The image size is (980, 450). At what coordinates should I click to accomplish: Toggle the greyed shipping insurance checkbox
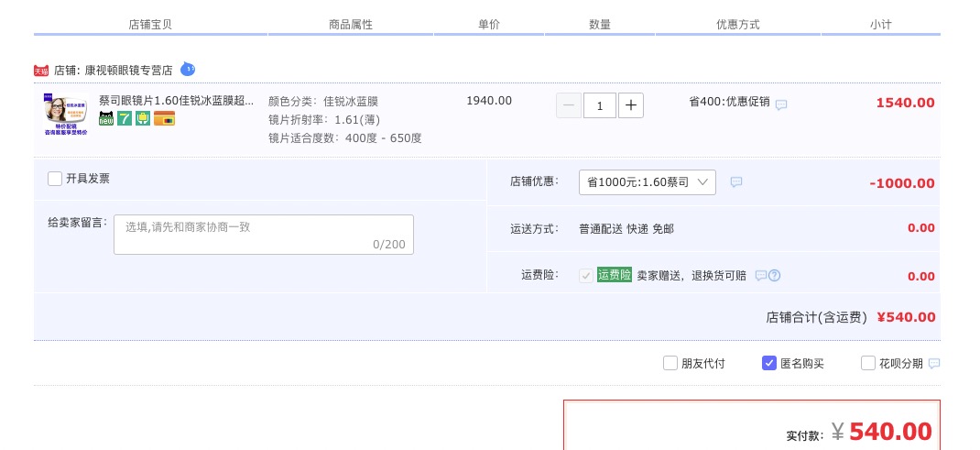coord(585,276)
